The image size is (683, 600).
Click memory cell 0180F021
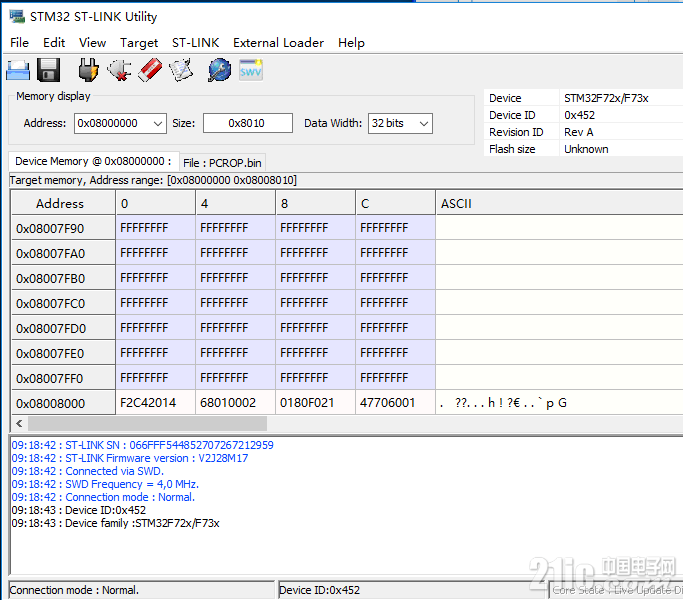pos(316,403)
